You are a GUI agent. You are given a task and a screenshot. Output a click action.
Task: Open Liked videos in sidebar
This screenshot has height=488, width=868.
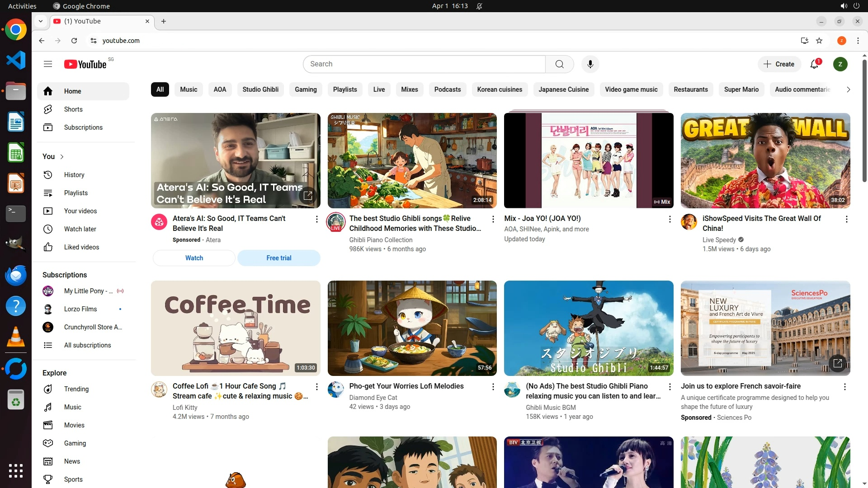(81, 247)
